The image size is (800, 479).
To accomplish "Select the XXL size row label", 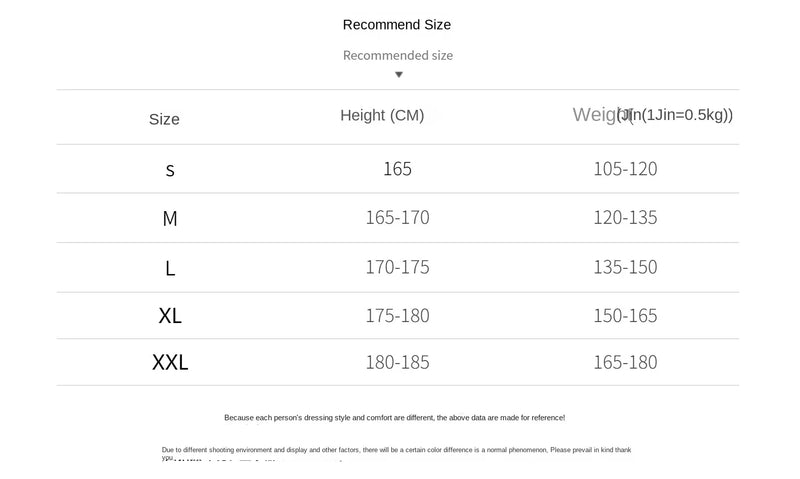I will coord(170,362).
